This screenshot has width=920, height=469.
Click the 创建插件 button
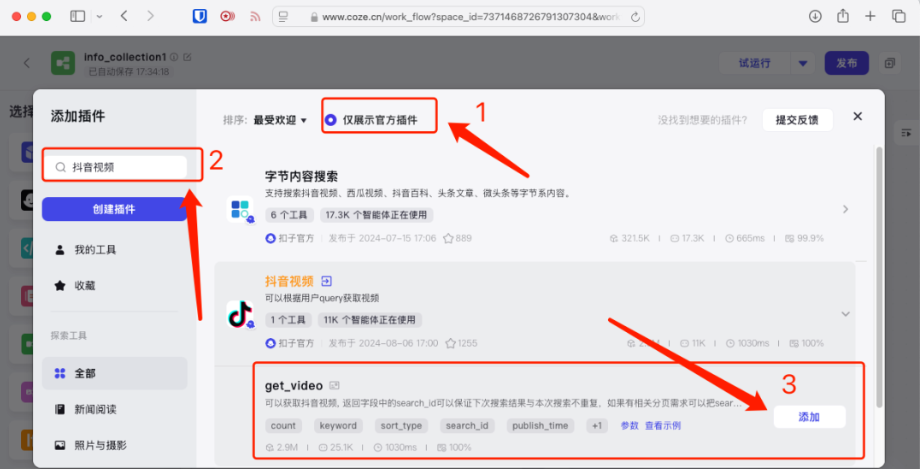[x=114, y=209]
